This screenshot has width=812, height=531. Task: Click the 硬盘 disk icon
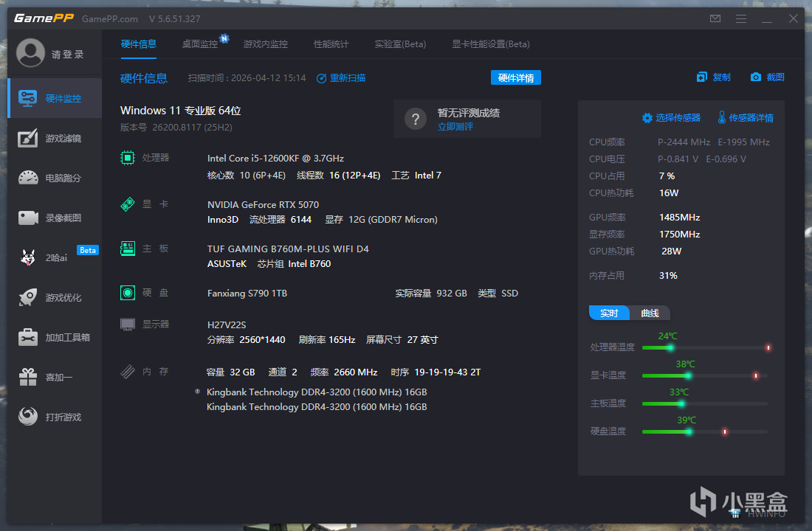click(x=128, y=293)
